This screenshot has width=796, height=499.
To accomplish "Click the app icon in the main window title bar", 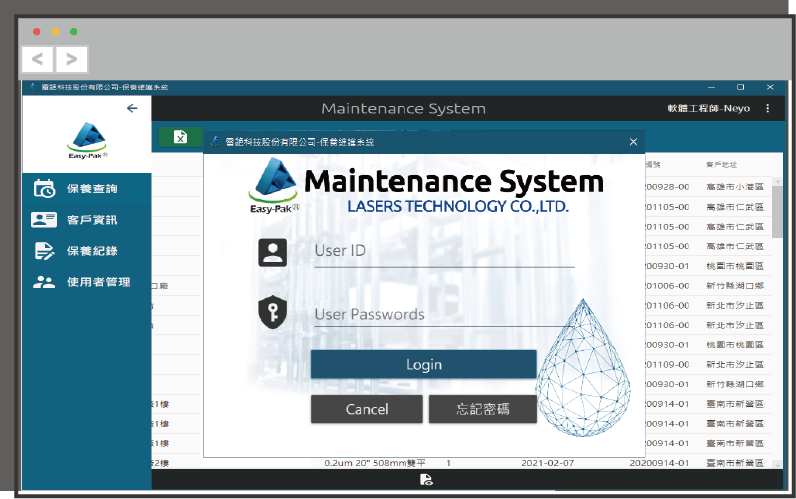I will pos(32,87).
